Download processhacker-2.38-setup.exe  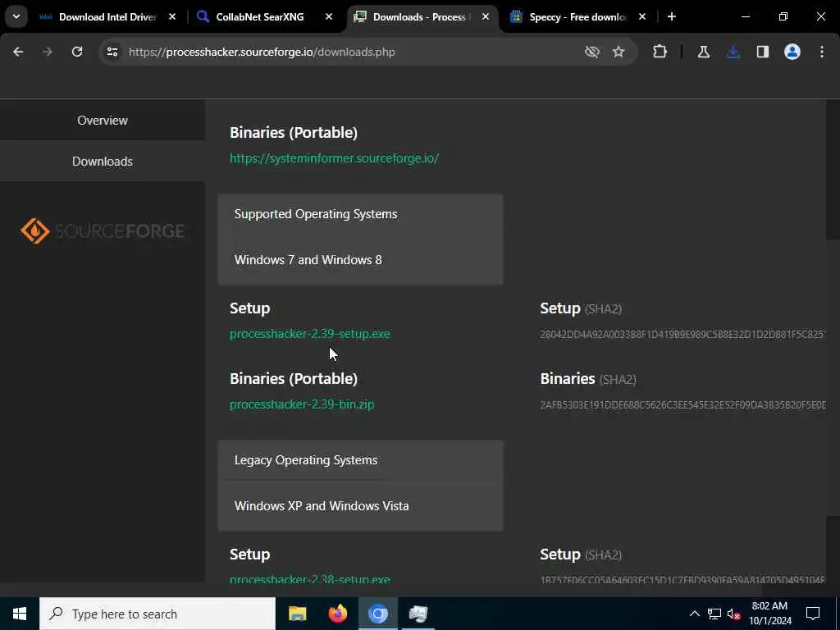[x=310, y=578]
